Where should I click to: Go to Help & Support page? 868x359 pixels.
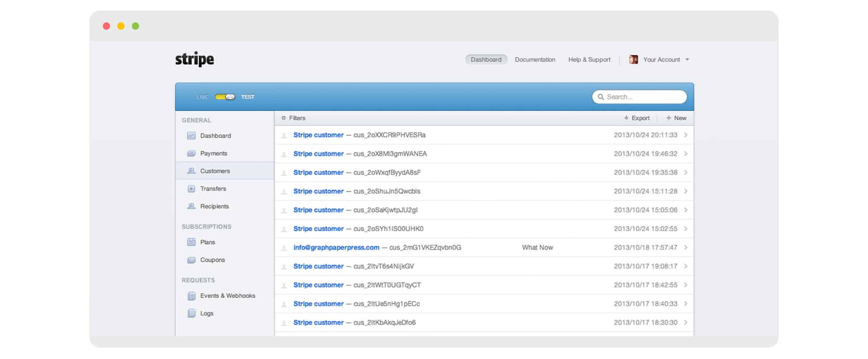589,60
